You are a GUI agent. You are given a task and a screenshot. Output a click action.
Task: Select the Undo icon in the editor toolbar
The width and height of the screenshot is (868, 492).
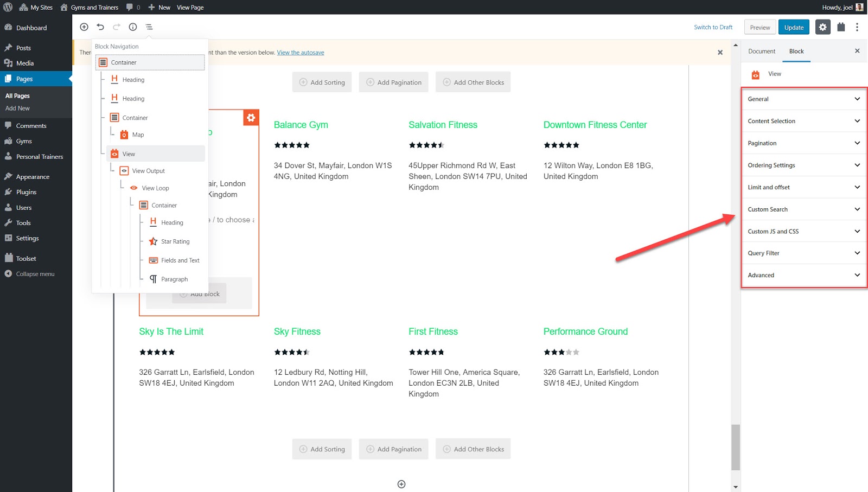point(100,27)
